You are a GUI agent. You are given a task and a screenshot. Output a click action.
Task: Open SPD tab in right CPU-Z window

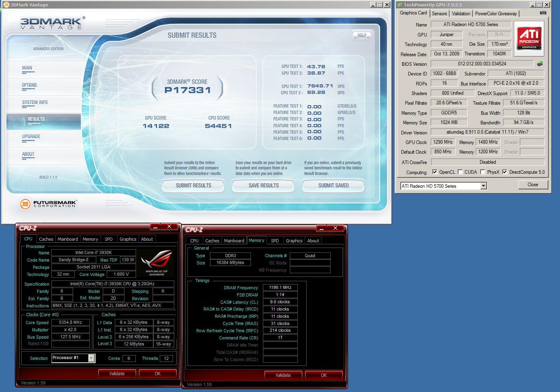275,241
